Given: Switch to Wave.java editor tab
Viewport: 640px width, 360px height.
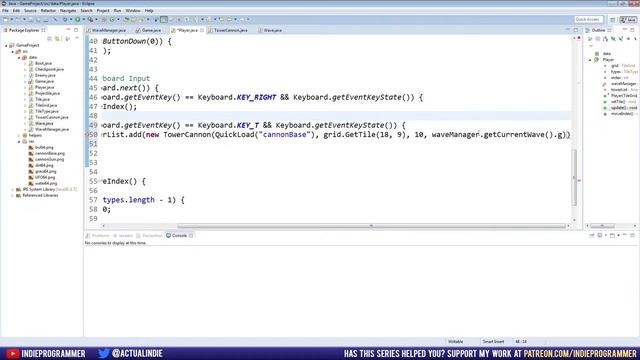Looking at the screenshot, I should click(x=270, y=30).
